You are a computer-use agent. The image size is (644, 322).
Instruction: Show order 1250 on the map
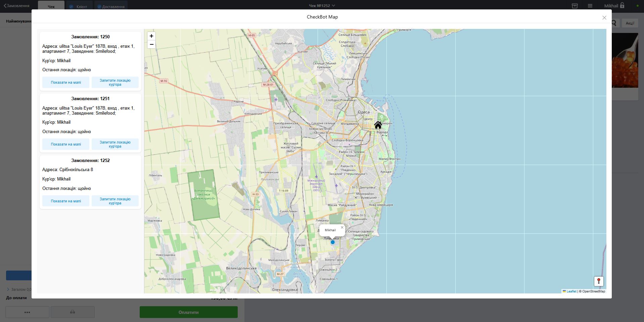[x=66, y=82]
